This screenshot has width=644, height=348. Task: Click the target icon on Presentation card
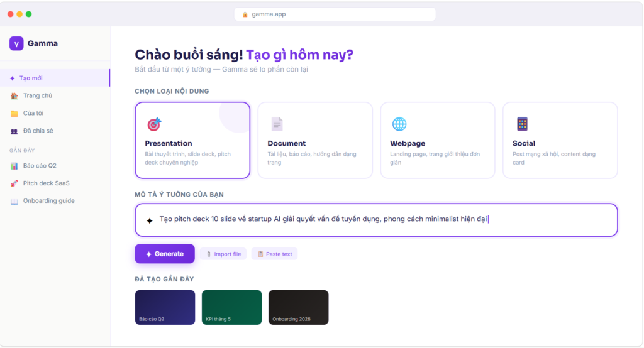[x=155, y=124]
